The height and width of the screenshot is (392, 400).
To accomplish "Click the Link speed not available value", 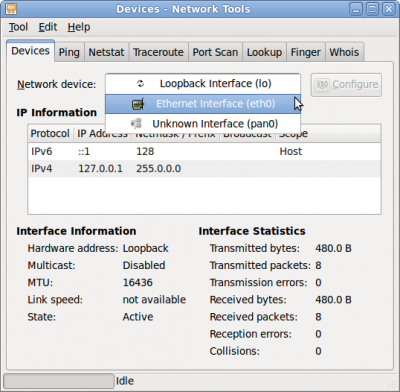I will pyautogui.click(x=154, y=300).
